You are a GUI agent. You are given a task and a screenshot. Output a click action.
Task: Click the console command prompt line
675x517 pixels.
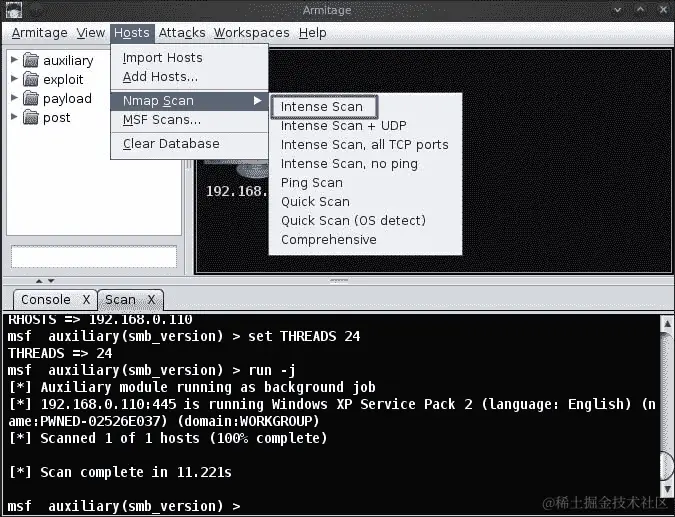click(x=124, y=506)
